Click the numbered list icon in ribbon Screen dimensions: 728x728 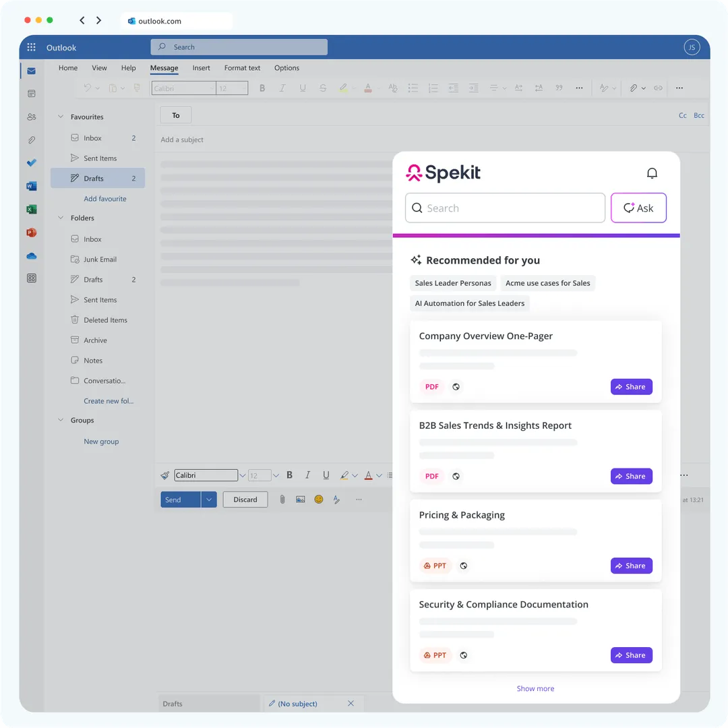pos(433,88)
